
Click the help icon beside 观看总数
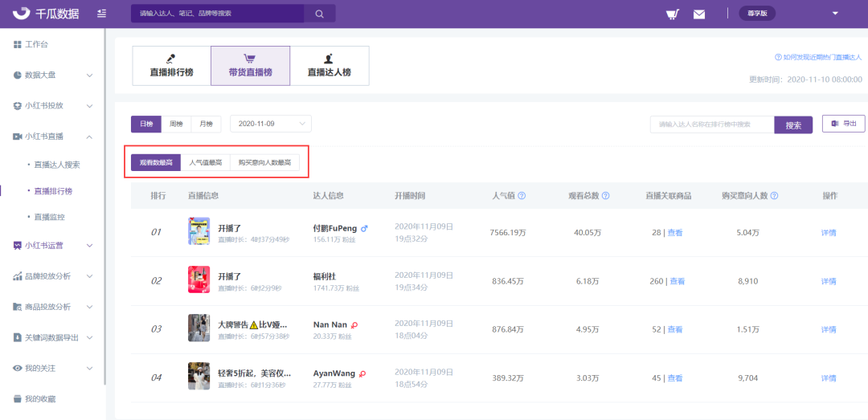coord(606,196)
